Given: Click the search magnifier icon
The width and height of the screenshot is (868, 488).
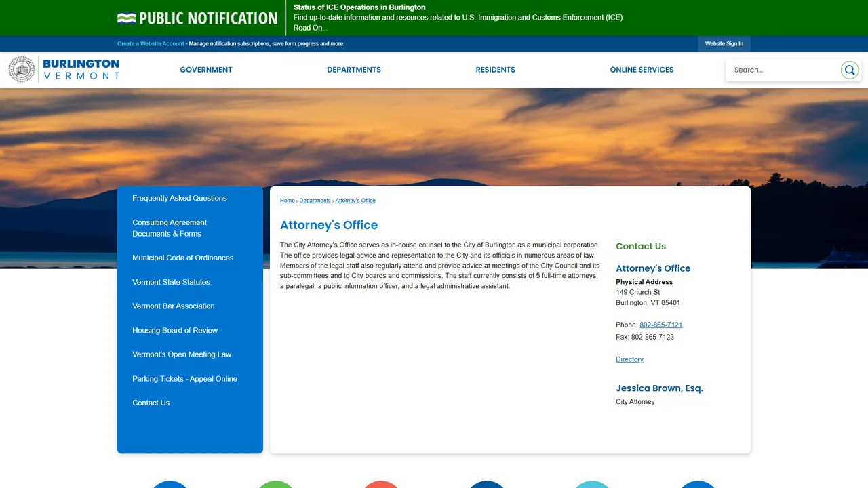Looking at the screenshot, I should [850, 70].
